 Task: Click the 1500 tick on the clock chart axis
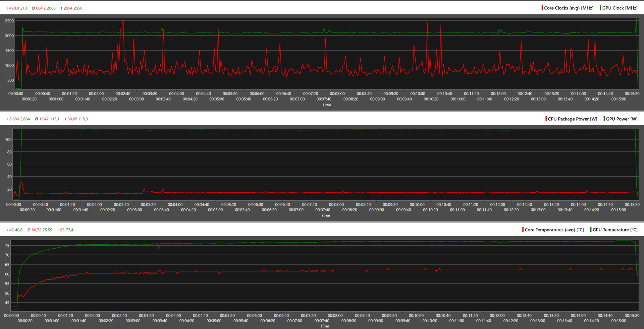coord(9,51)
